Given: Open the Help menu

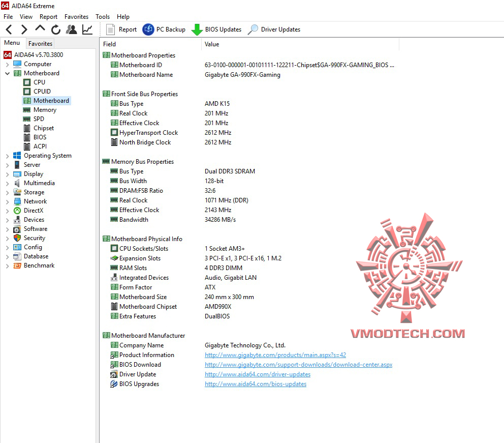Looking at the screenshot, I should coord(123,17).
